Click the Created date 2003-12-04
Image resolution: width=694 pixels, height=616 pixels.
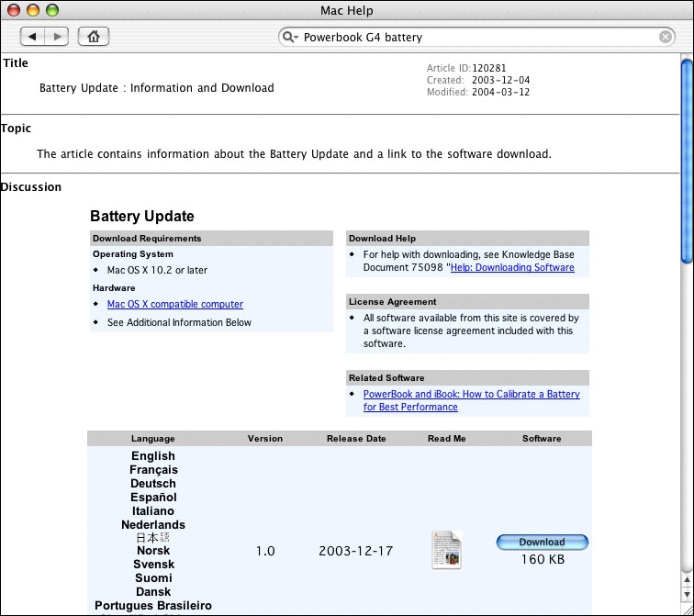500,80
